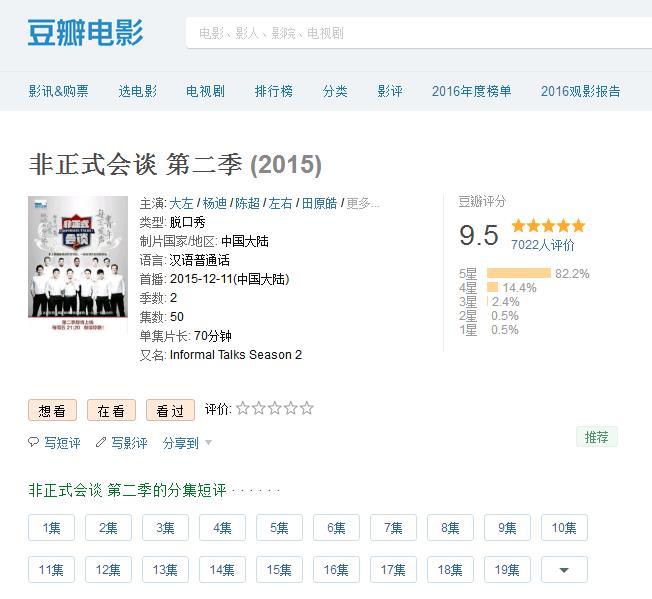Open episode 6集 short reviews
Viewport: 652px width, 599px height.
336,528
